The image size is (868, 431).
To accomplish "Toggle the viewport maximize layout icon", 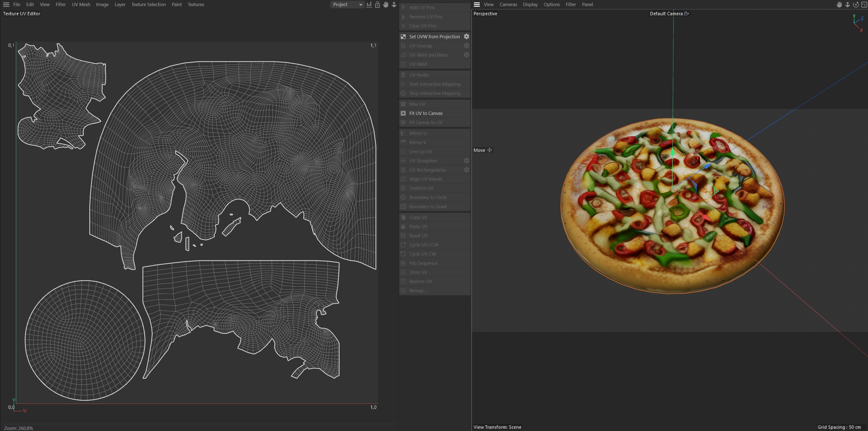I will pos(864,4).
